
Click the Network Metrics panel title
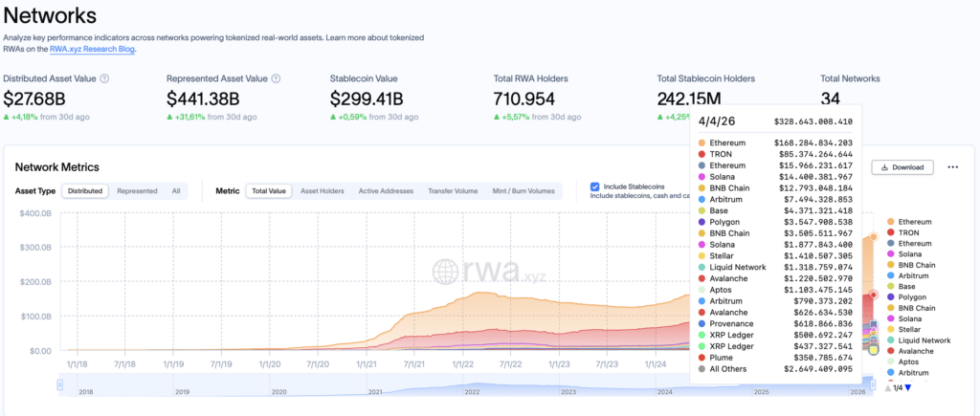56,166
